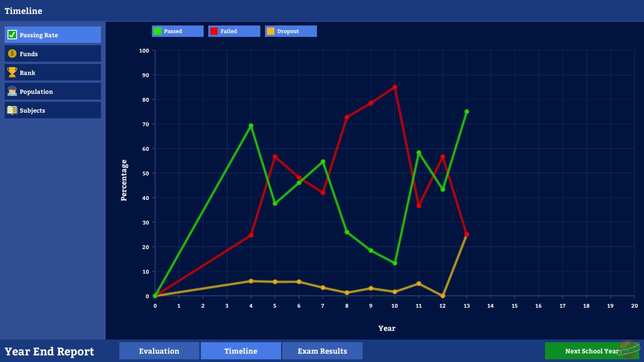Screen dimensions: 644x362
Task: Click the green Passed color swatch
Action: (157, 31)
